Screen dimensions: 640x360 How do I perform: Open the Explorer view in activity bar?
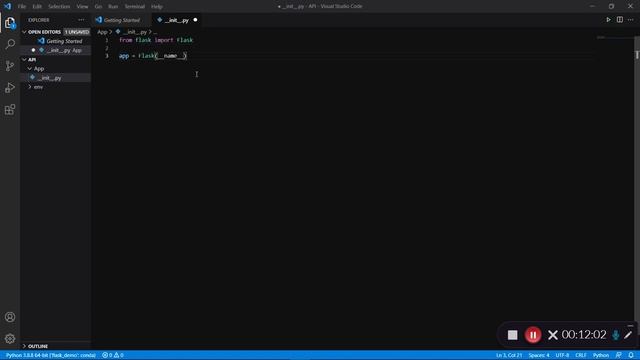[x=10, y=23]
